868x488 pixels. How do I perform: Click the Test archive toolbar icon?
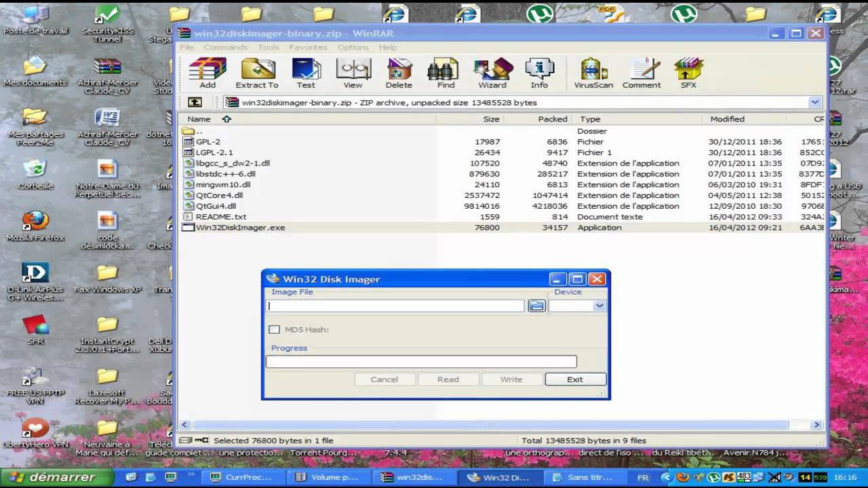point(306,73)
